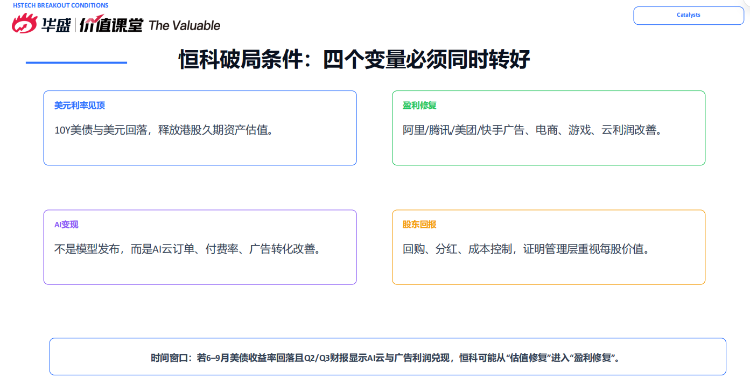Click the HSTECH BREAKOUT CONDITIONS label
This screenshot has width=750, height=384.
tap(61, 5)
